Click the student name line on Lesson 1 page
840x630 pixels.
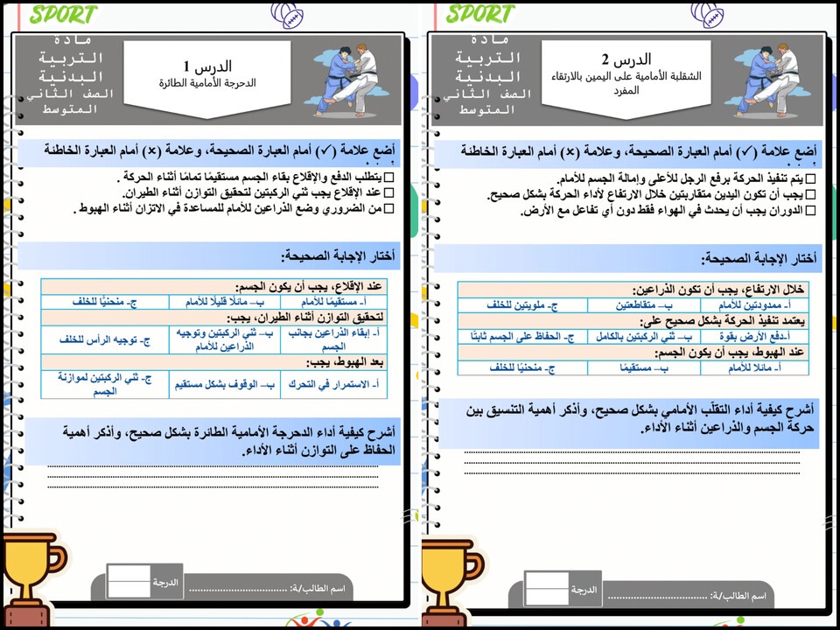point(238,591)
